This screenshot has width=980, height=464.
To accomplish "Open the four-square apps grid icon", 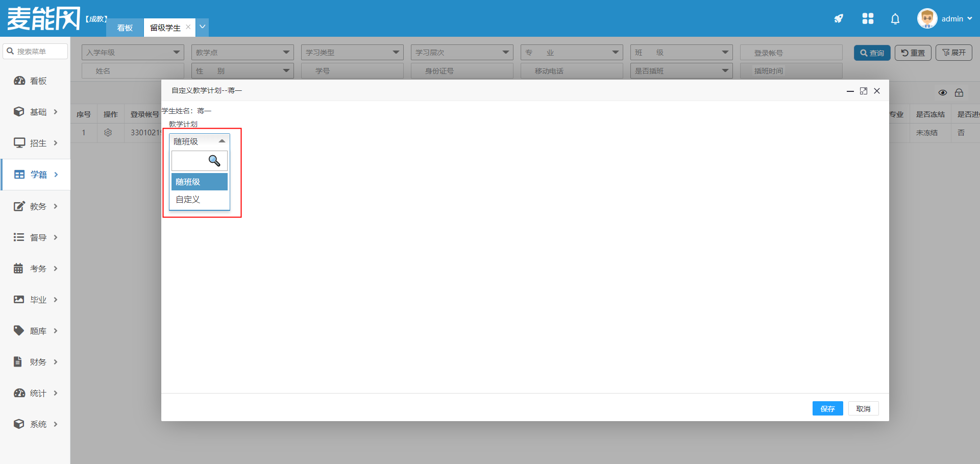I will pyautogui.click(x=868, y=19).
